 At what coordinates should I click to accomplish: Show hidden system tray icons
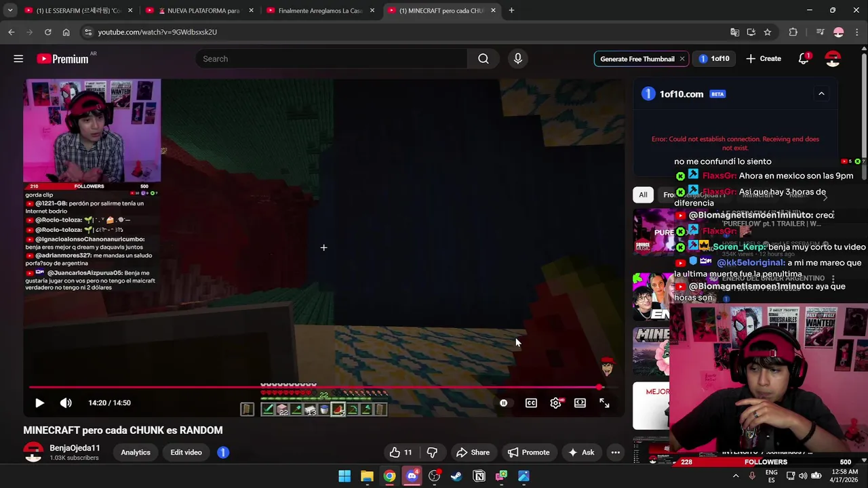click(x=736, y=476)
